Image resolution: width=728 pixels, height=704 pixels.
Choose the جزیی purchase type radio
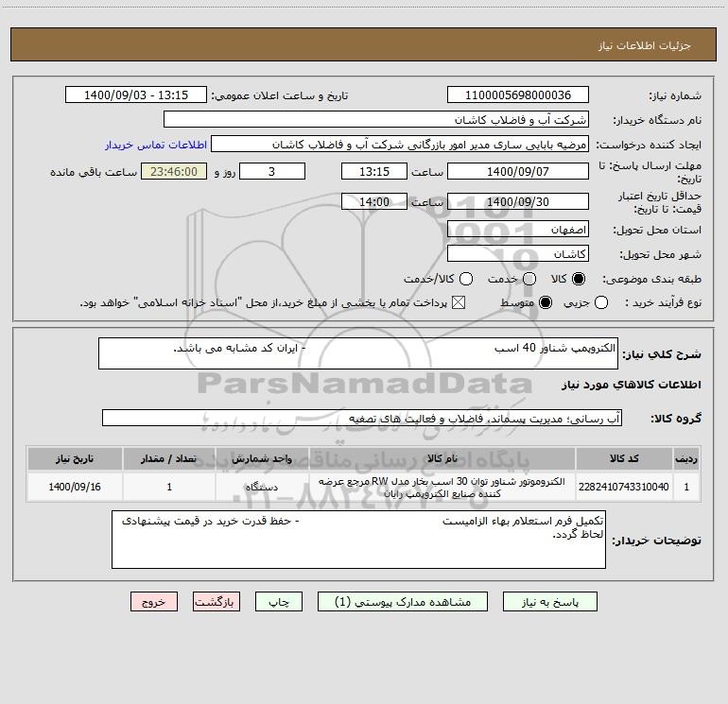(600, 302)
